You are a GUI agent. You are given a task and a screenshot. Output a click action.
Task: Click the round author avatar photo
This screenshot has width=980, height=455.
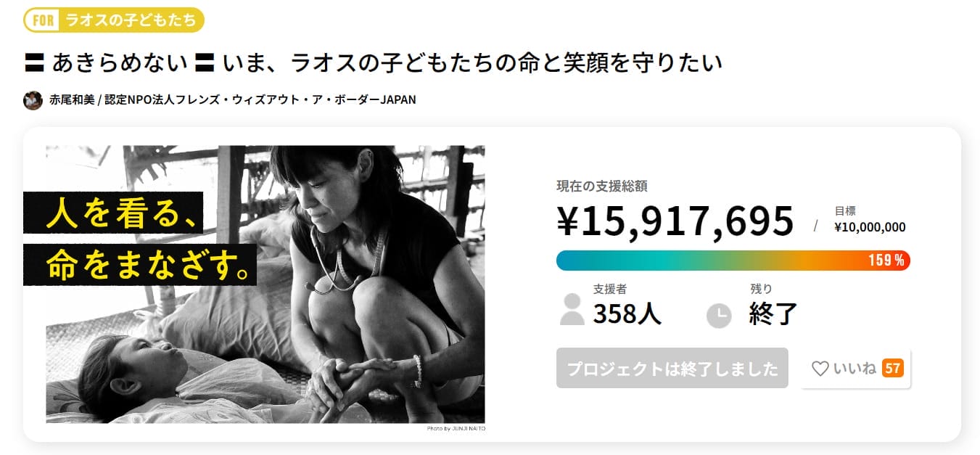[x=33, y=100]
